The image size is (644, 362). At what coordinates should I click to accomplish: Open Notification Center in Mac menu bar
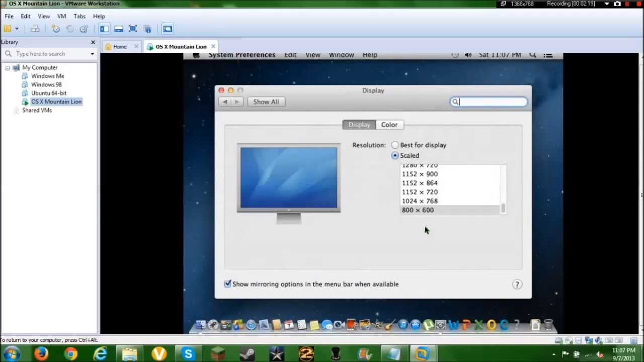548,55
